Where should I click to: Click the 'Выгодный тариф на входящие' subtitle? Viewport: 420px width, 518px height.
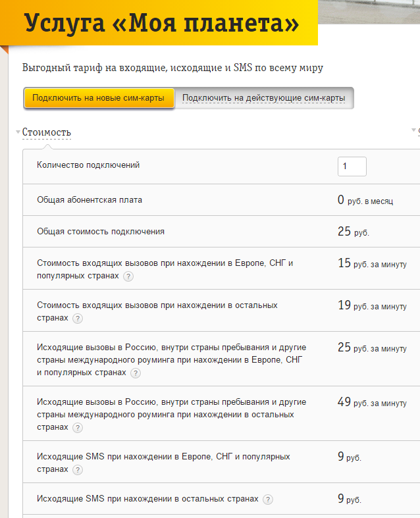click(x=172, y=68)
